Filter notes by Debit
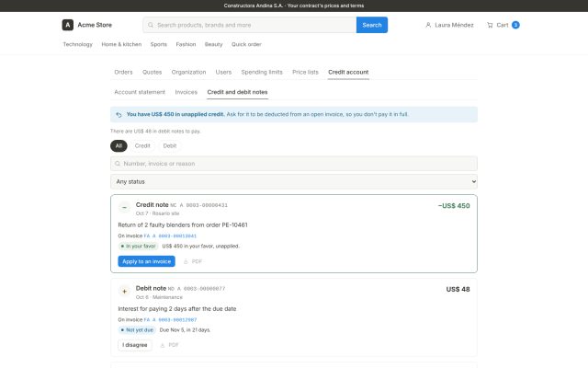Screen dimensions: 588x368 tap(169, 145)
